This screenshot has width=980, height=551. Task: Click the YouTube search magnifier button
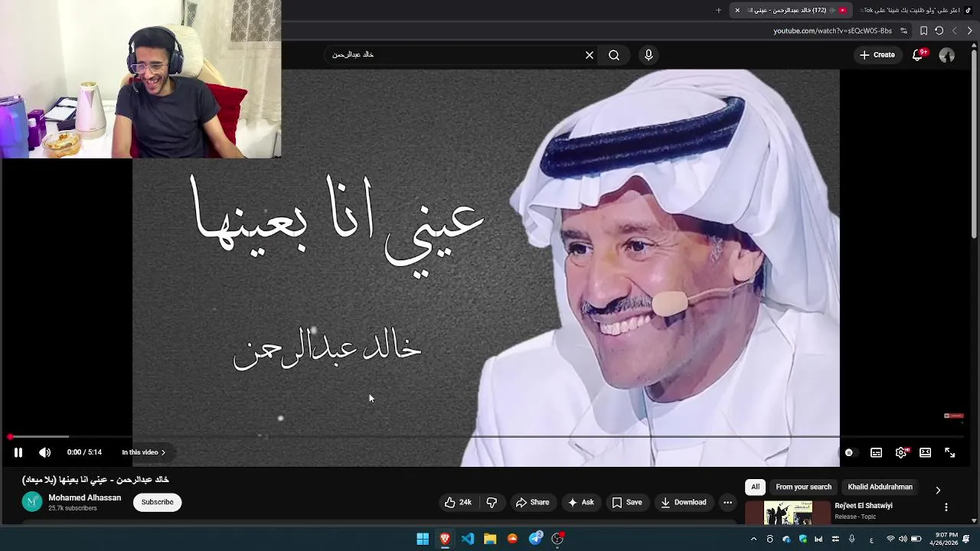tap(614, 55)
